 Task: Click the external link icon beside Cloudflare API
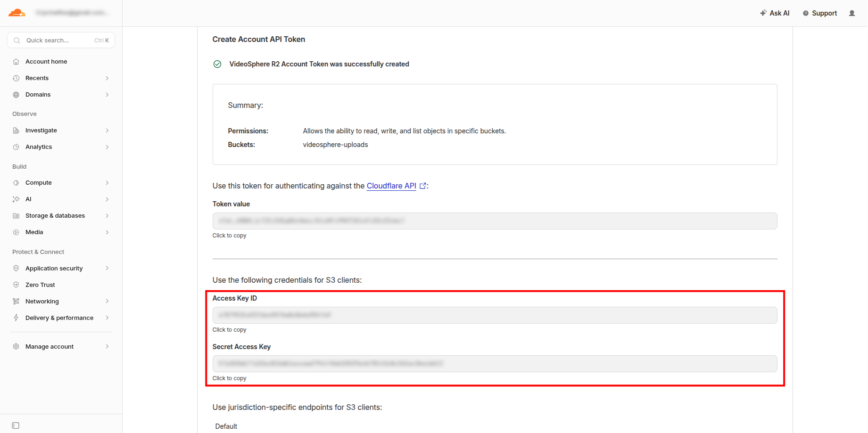pos(423,186)
